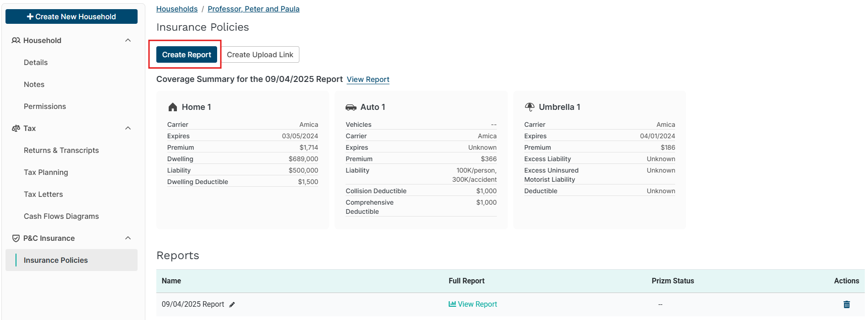Image resolution: width=868 pixels, height=320 pixels.
Task: Click the Tax scales icon in sidebar
Action: pos(16,129)
